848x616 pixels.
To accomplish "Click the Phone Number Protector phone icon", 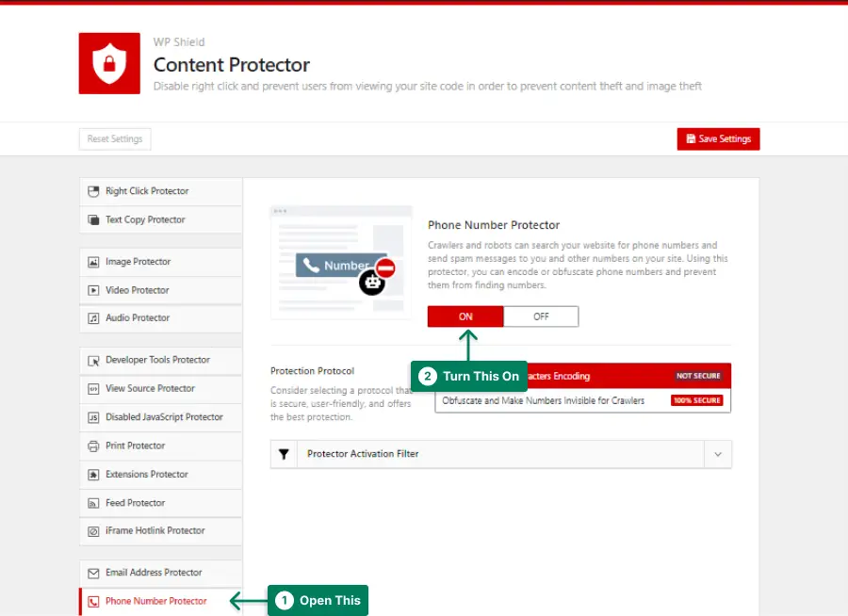I will pyautogui.click(x=93, y=601).
